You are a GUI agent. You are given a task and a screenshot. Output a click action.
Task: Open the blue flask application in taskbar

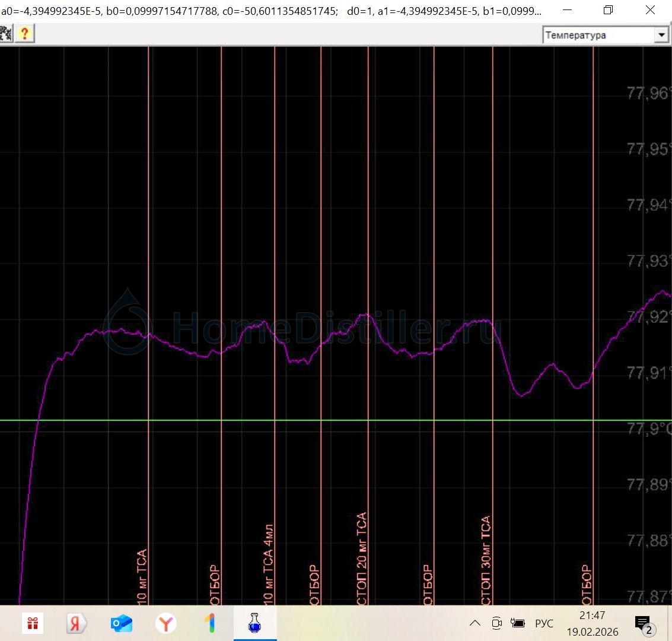(254, 624)
